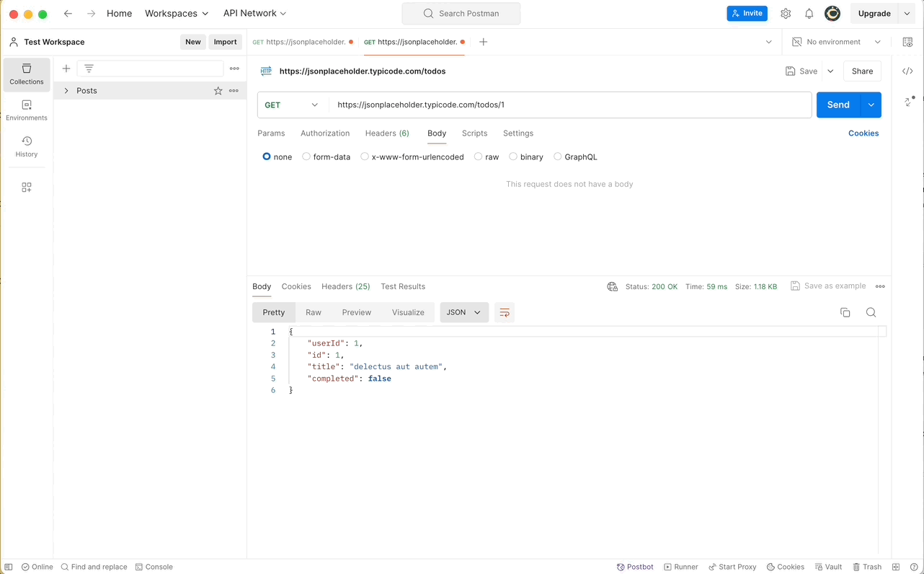Open response more options dots
The width and height of the screenshot is (924, 574).
click(x=880, y=286)
